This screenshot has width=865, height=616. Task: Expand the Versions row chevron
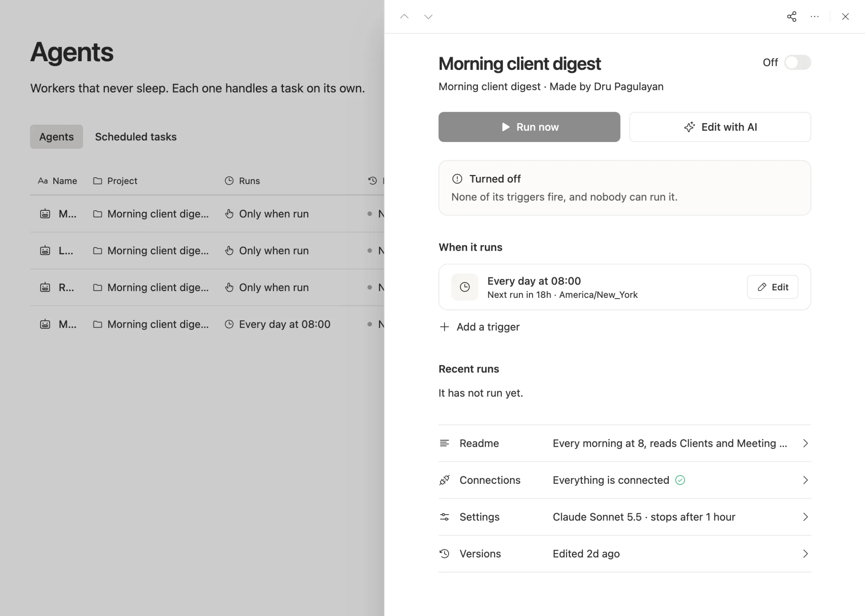[x=805, y=554]
